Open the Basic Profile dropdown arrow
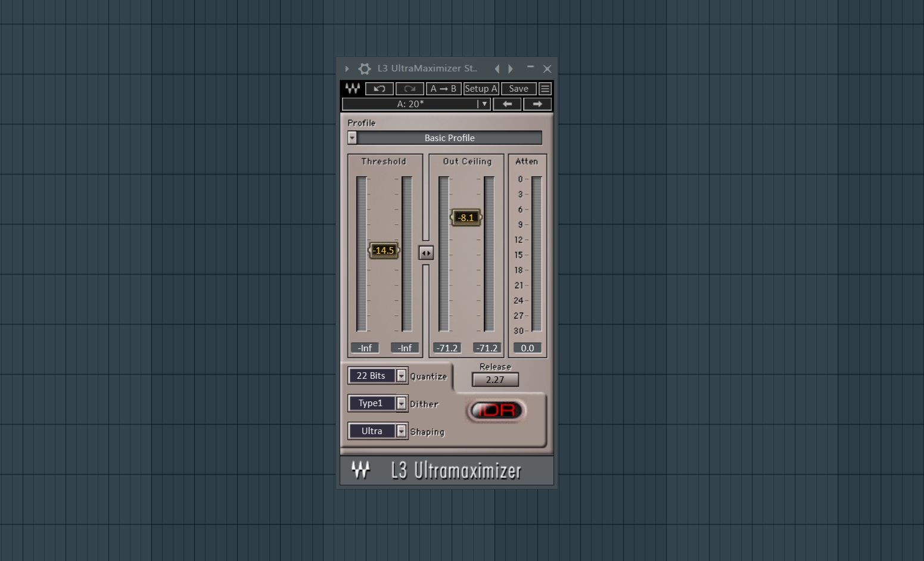The image size is (924, 561). (352, 138)
